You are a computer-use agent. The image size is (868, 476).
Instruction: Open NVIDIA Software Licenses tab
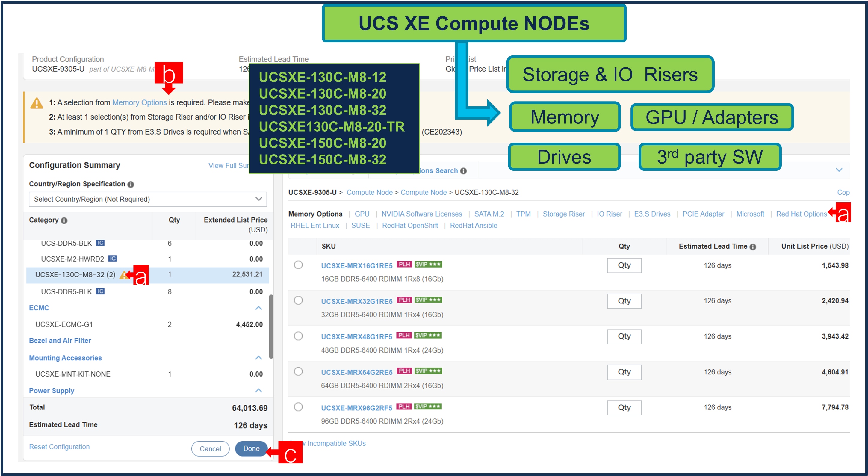(421, 214)
